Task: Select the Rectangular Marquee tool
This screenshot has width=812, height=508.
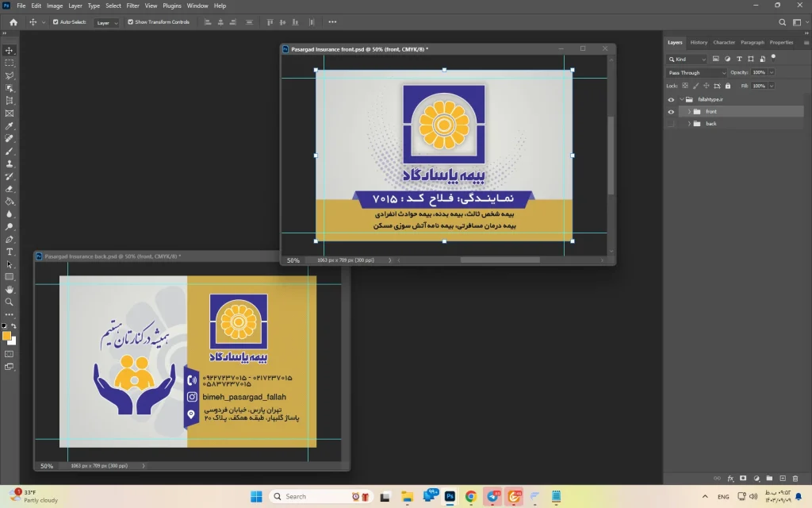Action: coord(10,63)
